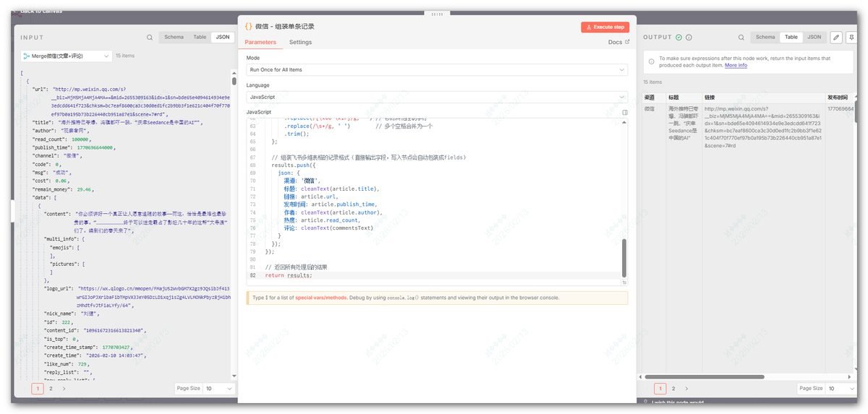Open the Docs link
This screenshot has width=868, height=414.
[x=618, y=42]
